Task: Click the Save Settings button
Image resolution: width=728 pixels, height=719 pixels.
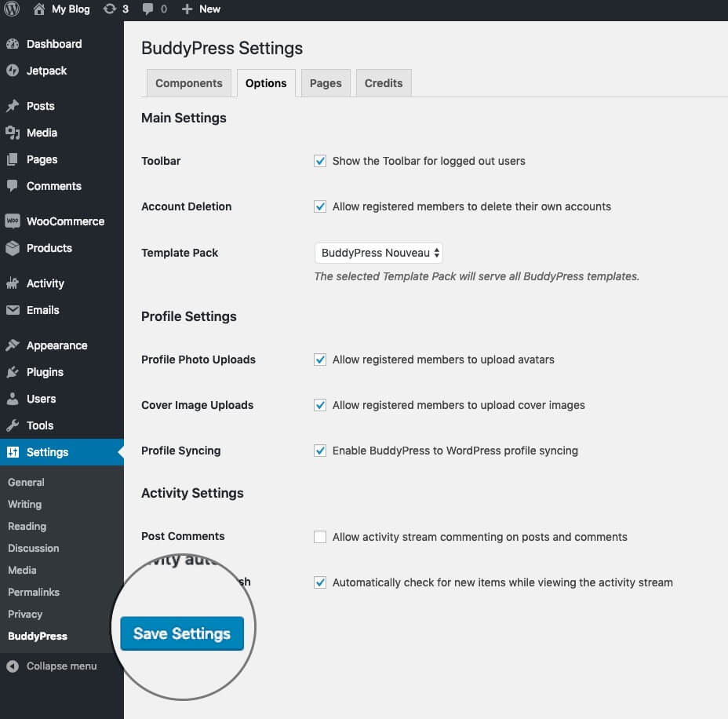Action: [182, 633]
